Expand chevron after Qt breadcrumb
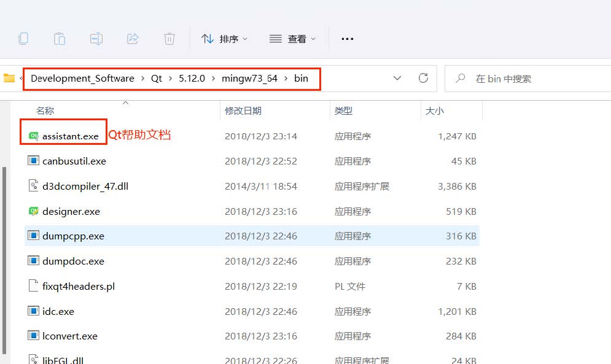Viewport: 611px width, 364px height. tap(170, 79)
